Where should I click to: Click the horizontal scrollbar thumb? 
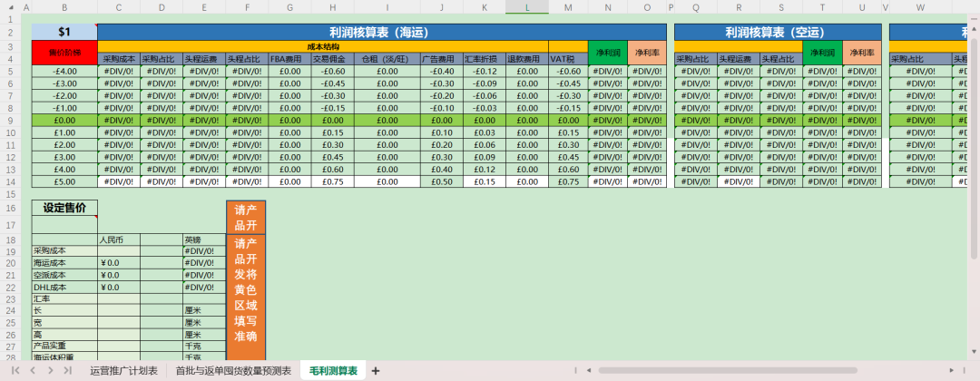tap(728, 370)
